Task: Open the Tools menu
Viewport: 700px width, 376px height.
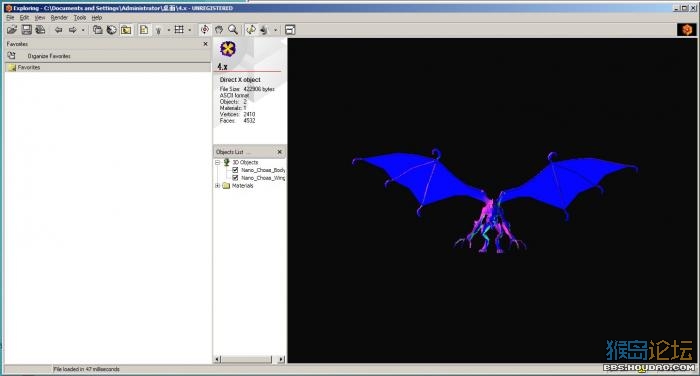Action: click(x=80, y=17)
